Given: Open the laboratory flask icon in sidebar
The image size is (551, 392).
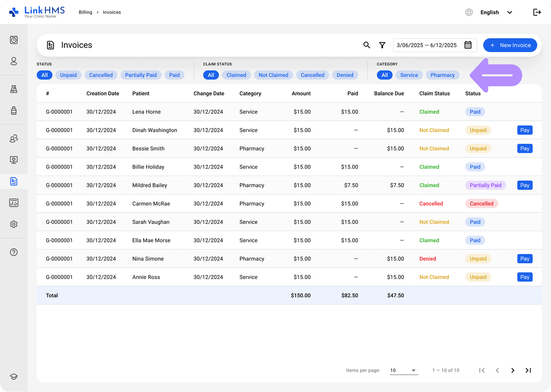Looking at the screenshot, I should tap(14, 89).
